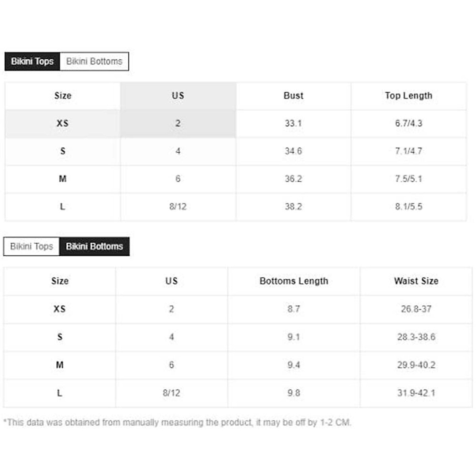Select the 9.1 bottoms length value

(x=294, y=337)
